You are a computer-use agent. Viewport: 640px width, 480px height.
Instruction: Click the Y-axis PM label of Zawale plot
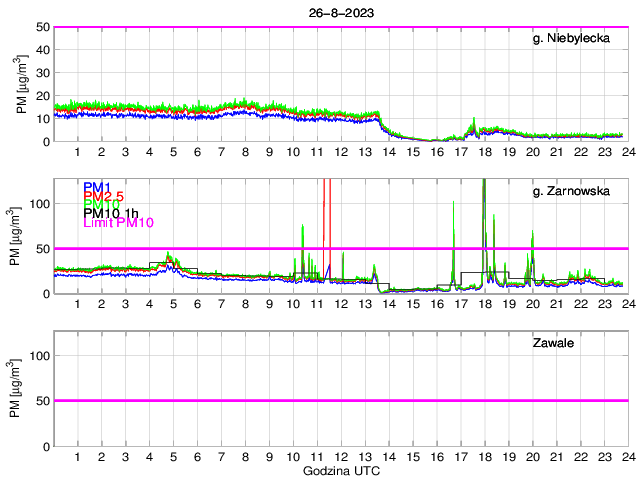point(23,388)
